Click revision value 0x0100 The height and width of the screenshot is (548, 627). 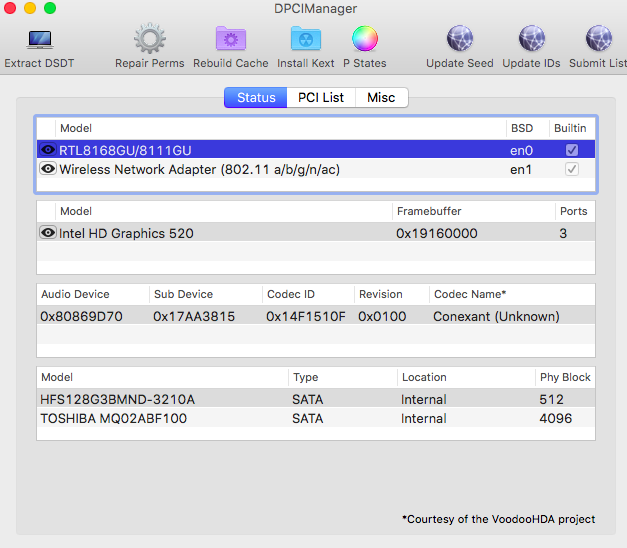click(x=382, y=316)
